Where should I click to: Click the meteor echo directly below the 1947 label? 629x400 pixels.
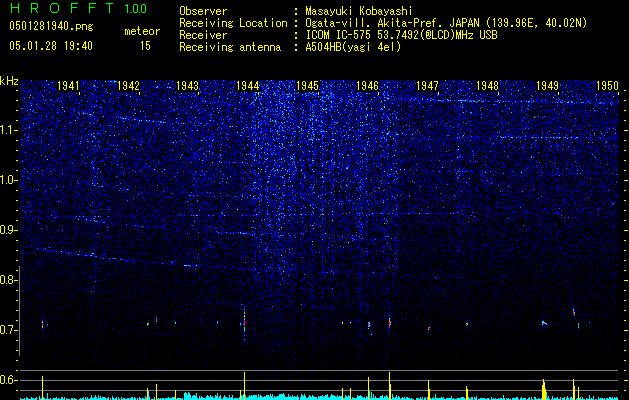[x=429, y=328]
